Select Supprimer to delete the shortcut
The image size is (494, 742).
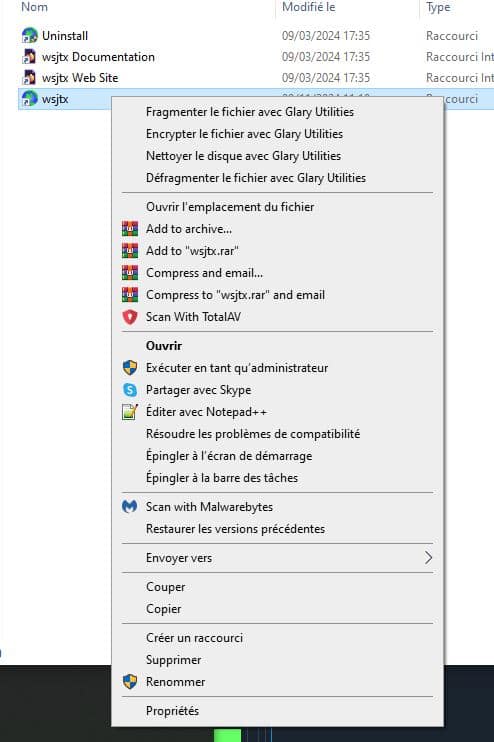(x=173, y=660)
